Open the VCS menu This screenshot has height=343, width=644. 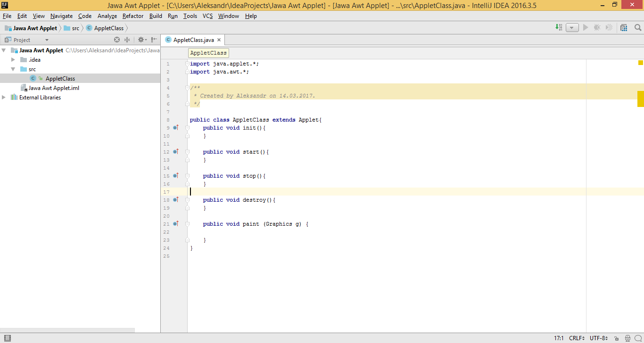click(207, 16)
